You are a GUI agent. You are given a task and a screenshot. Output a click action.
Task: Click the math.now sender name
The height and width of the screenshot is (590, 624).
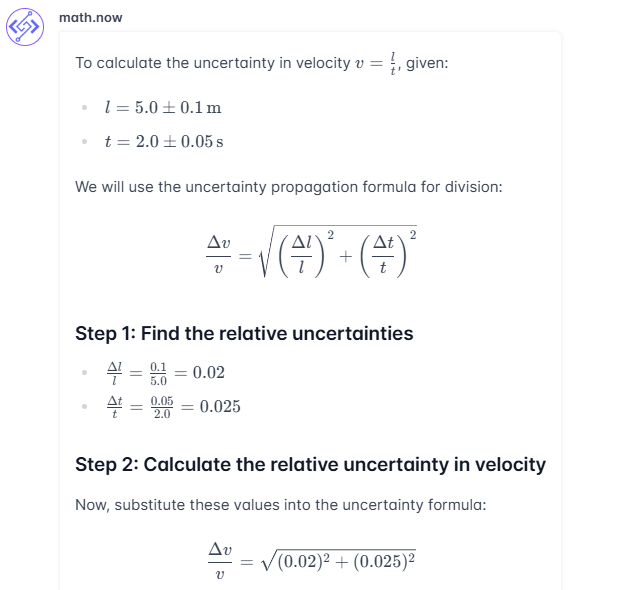(x=91, y=18)
